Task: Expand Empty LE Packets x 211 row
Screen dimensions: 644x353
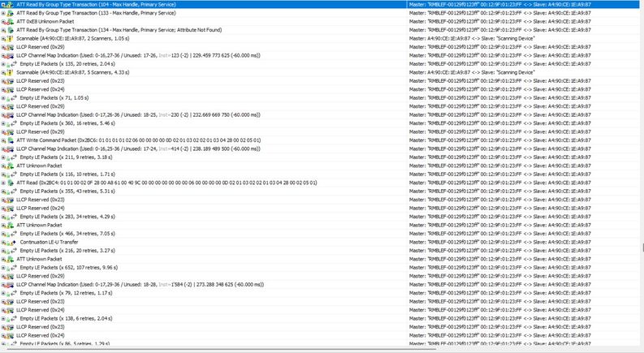Action: point(3,157)
